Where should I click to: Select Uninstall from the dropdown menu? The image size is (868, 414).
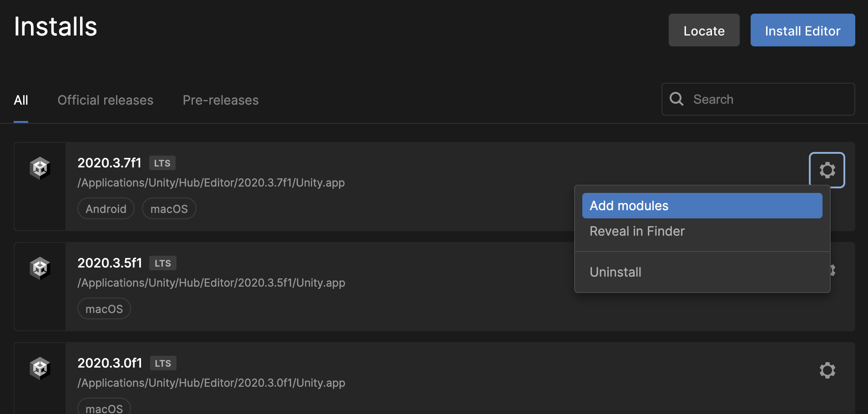[616, 272]
